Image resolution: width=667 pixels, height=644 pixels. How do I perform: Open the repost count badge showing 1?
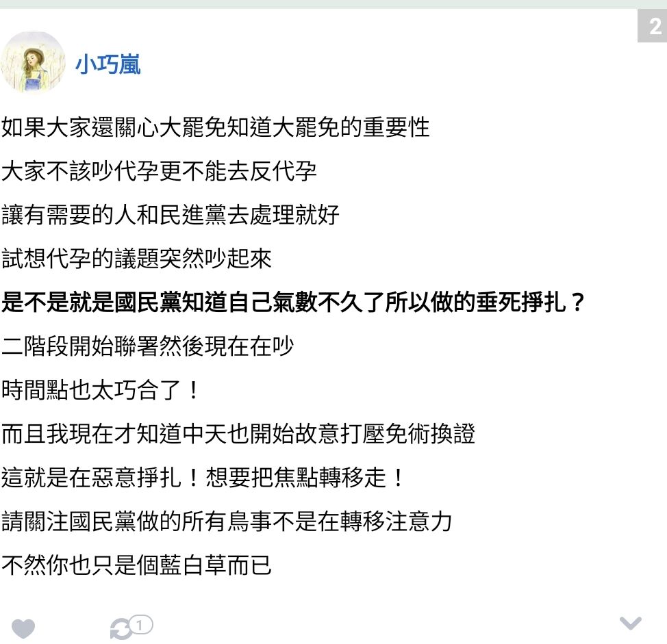(x=141, y=624)
